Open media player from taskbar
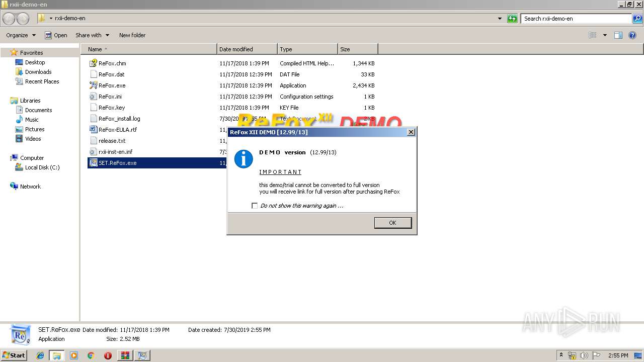644x362 pixels. tap(74, 355)
